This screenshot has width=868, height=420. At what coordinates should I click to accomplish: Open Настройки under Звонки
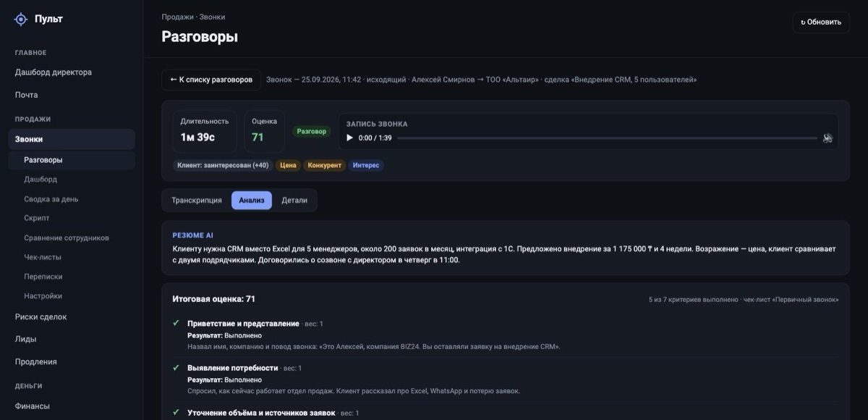pos(71,296)
